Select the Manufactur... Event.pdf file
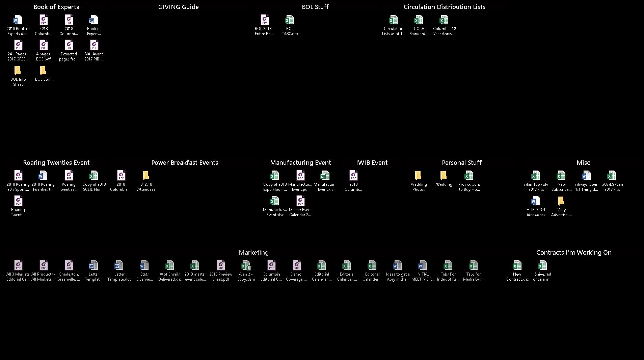The image size is (644, 360). [300, 181]
